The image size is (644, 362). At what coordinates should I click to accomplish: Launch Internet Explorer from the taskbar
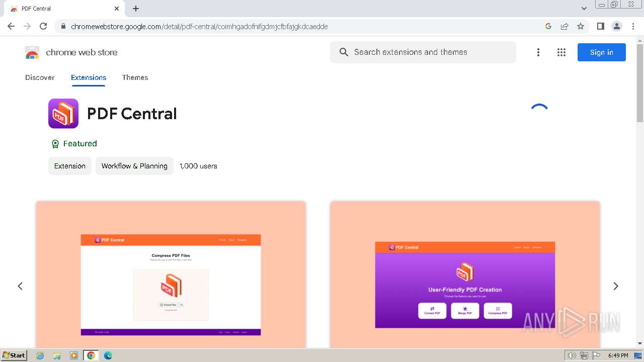[40, 355]
